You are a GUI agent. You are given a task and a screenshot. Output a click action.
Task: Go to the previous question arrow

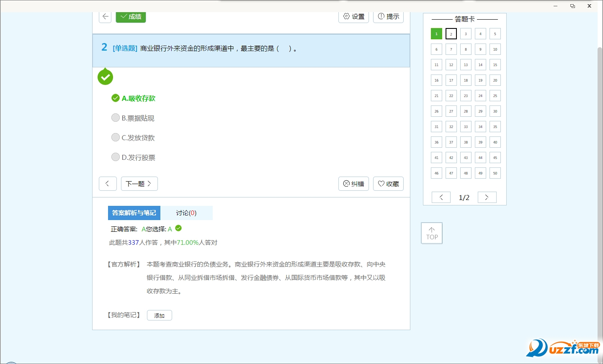[x=108, y=184]
